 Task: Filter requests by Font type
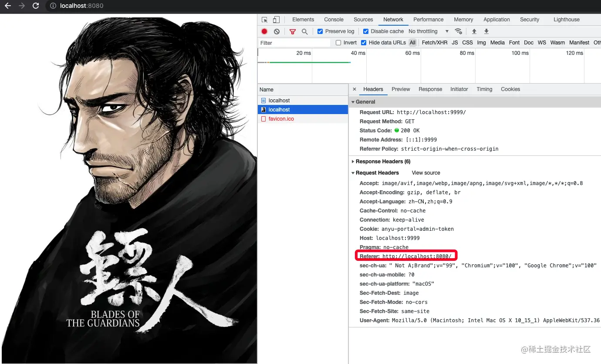pyautogui.click(x=514, y=43)
